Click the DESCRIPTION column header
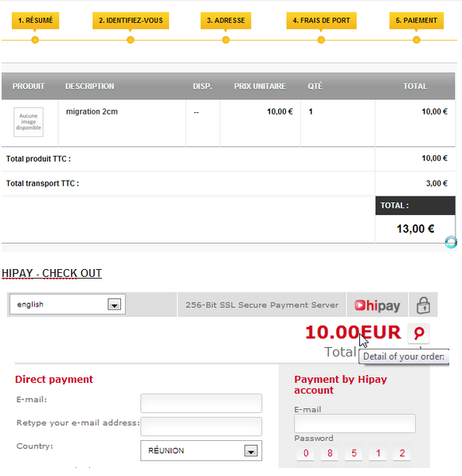Image resolution: width=462 pixels, height=476 pixels. [90, 86]
